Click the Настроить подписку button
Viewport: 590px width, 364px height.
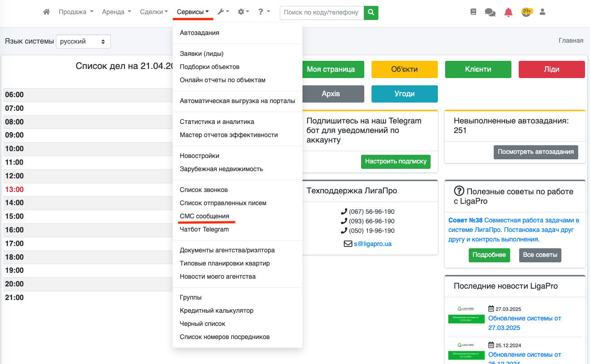(x=396, y=161)
